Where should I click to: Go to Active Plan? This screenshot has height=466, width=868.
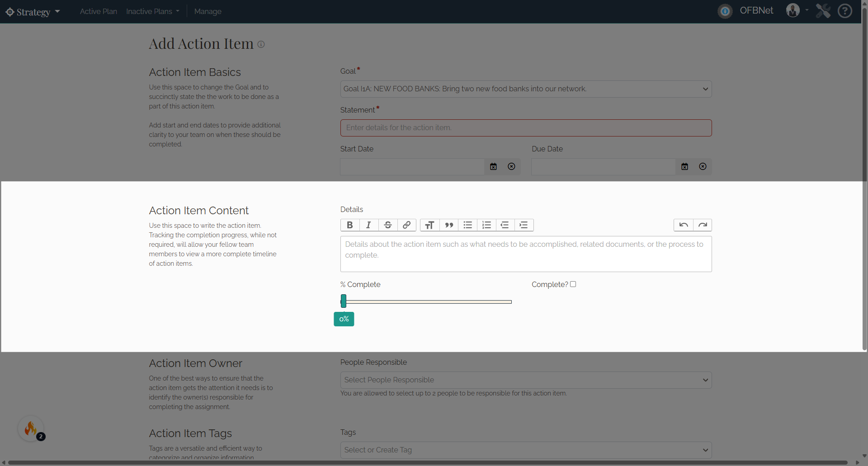[x=99, y=11]
